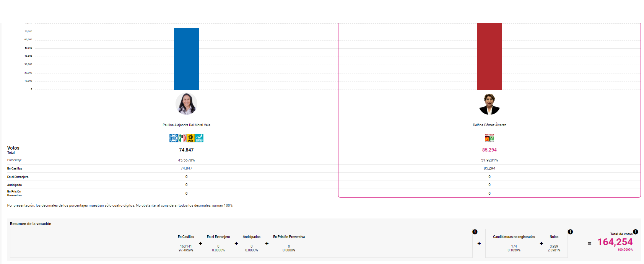Open info icon beside En Prisión Preventiva summary

(475, 232)
